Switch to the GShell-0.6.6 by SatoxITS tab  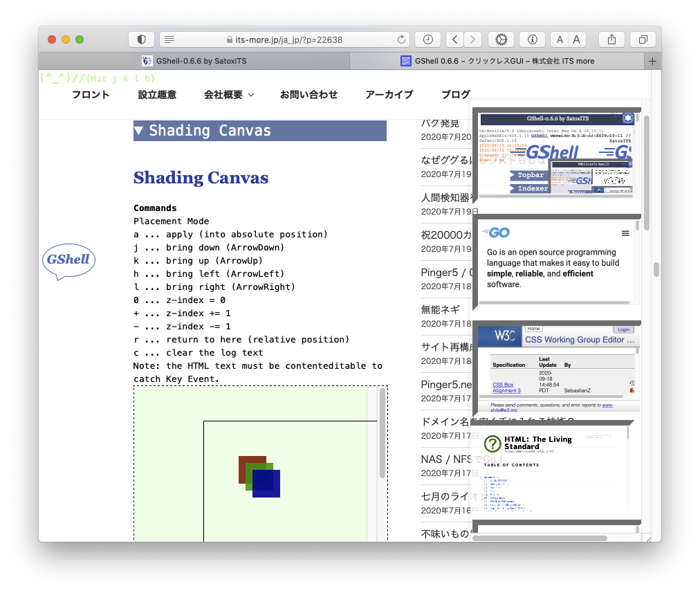pyautogui.click(x=194, y=61)
